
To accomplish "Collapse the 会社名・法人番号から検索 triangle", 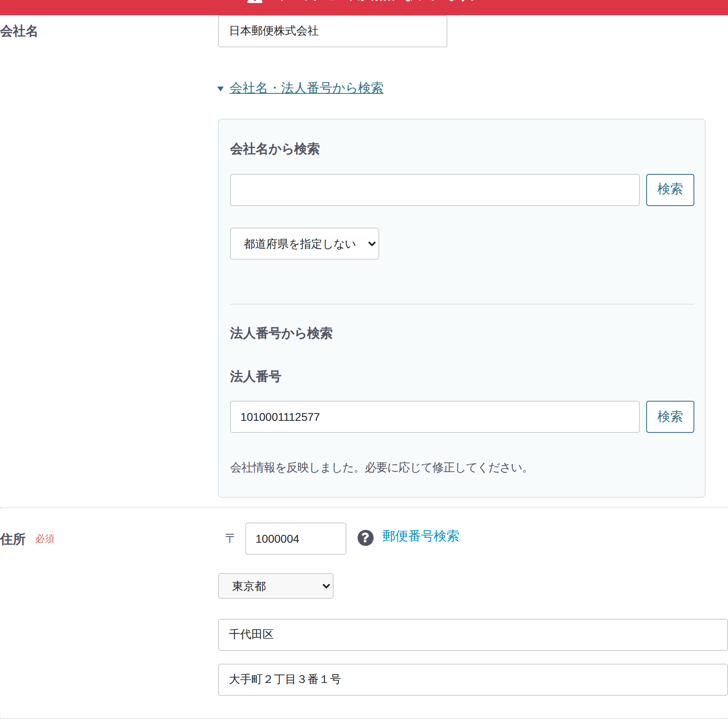I will pos(220,89).
